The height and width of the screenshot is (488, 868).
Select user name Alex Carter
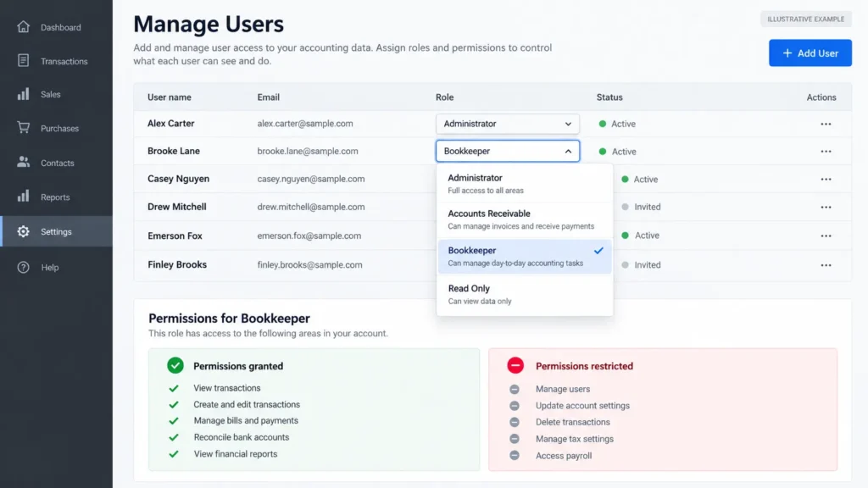pos(171,124)
